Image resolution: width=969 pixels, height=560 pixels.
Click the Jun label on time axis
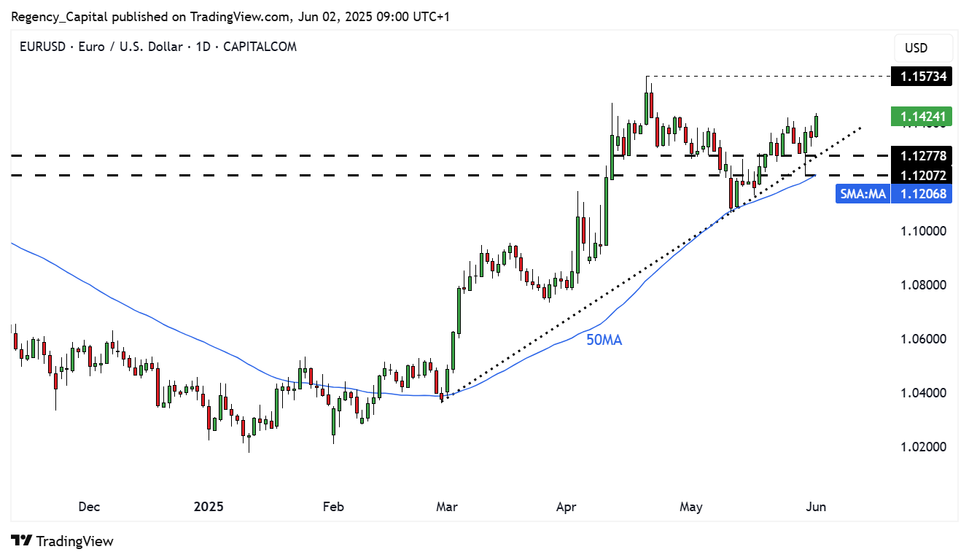pos(816,507)
